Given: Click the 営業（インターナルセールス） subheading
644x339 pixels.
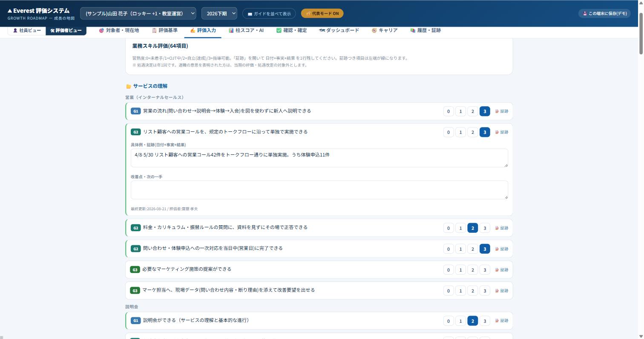Looking at the screenshot, I should click(155, 98).
